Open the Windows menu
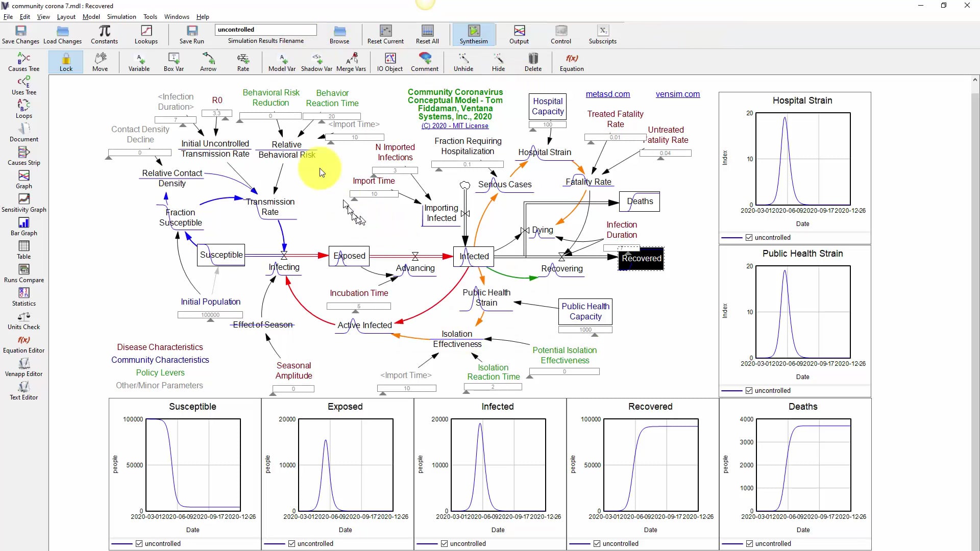This screenshot has width=980, height=551. [x=177, y=16]
